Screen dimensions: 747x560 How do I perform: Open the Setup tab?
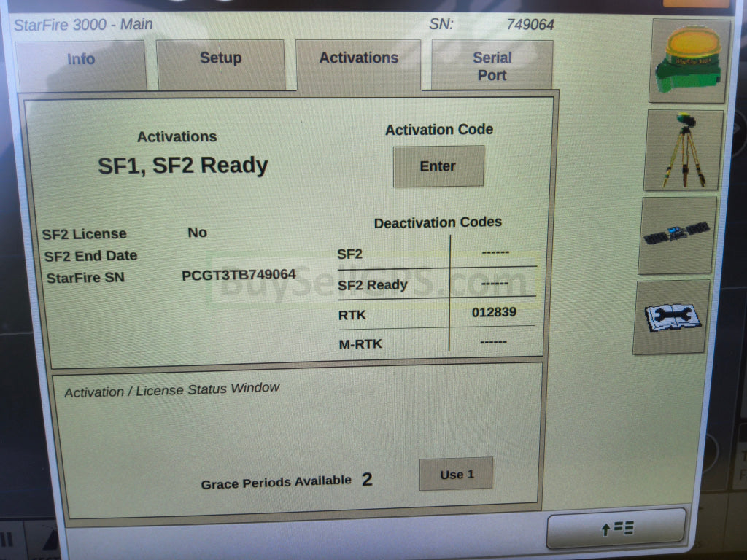point(220,58)
